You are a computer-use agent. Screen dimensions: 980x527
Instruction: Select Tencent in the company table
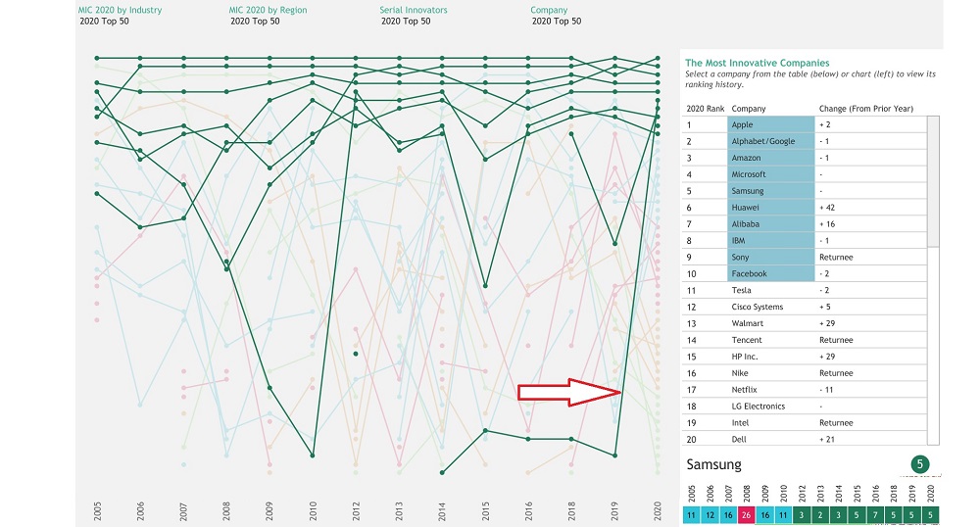(770, 340)
